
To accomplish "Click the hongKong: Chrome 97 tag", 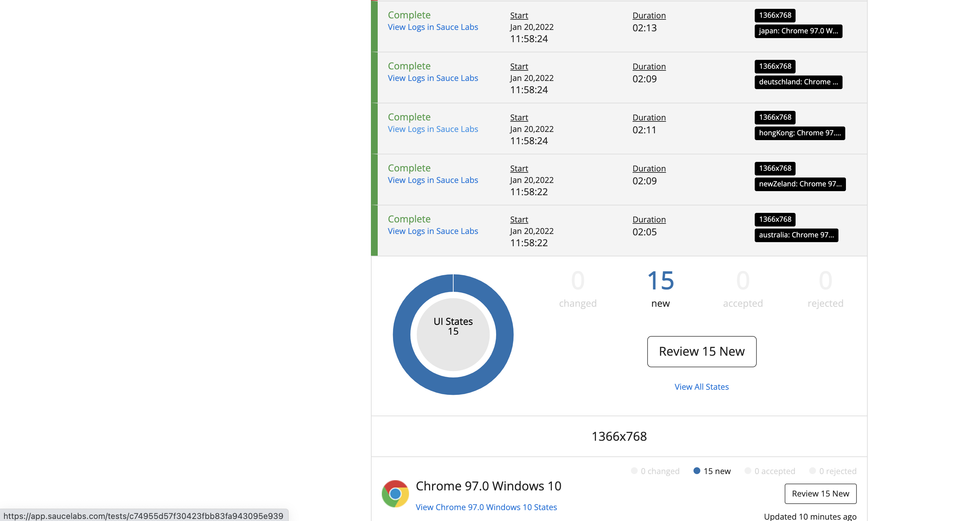I will [799, 133].
